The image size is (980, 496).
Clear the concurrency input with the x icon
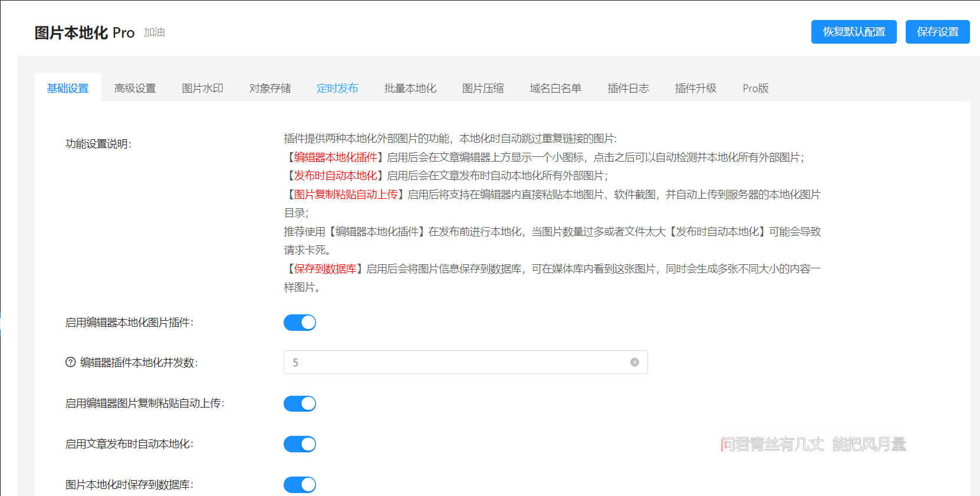[634, 362]
